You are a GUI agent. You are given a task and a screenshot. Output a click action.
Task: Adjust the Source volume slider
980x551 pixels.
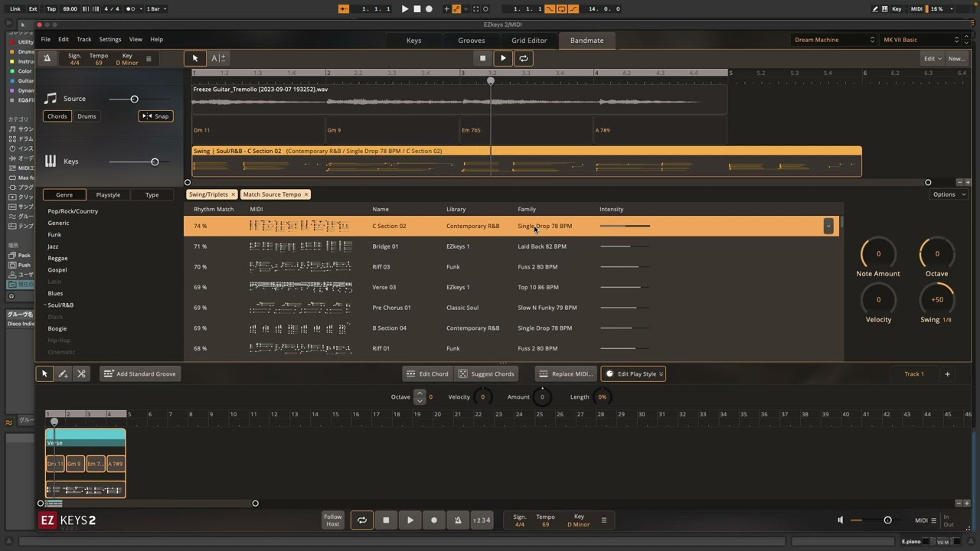(134, 99)
